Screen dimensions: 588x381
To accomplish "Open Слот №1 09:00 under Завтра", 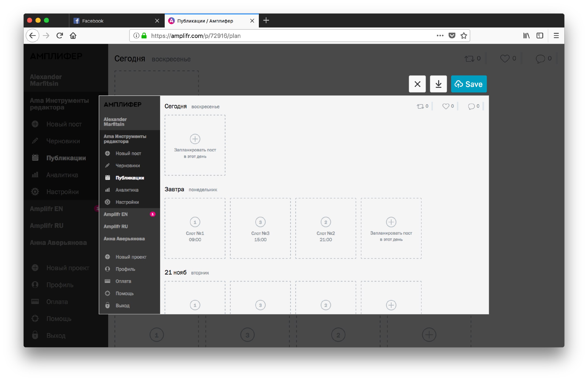I will tap(195, 228).
